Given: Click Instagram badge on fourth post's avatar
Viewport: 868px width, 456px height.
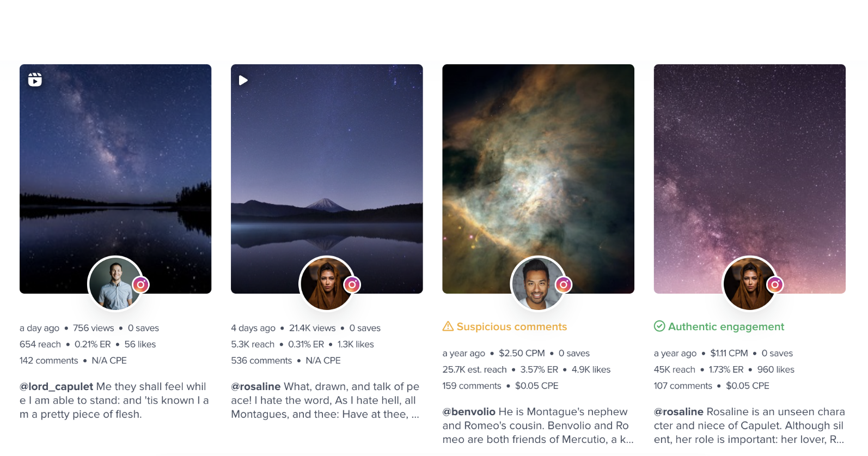Looking at the screenshot, I should click(775, 284).
